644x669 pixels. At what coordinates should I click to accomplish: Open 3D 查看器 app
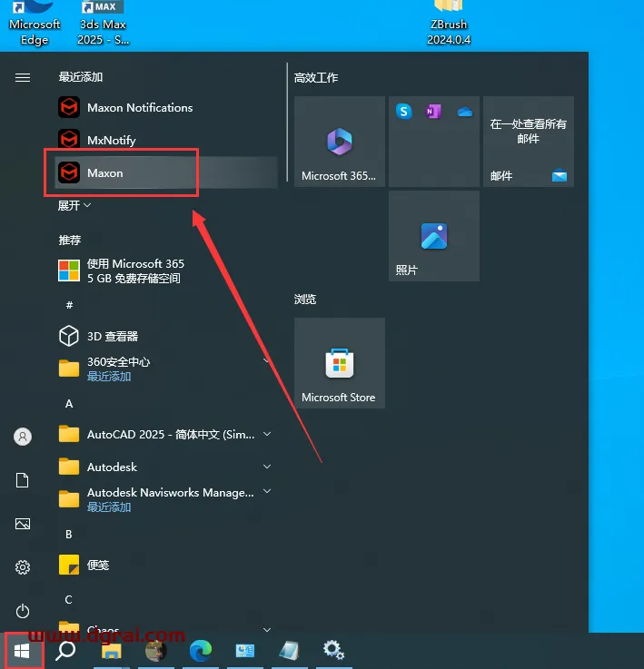(166, 336)
